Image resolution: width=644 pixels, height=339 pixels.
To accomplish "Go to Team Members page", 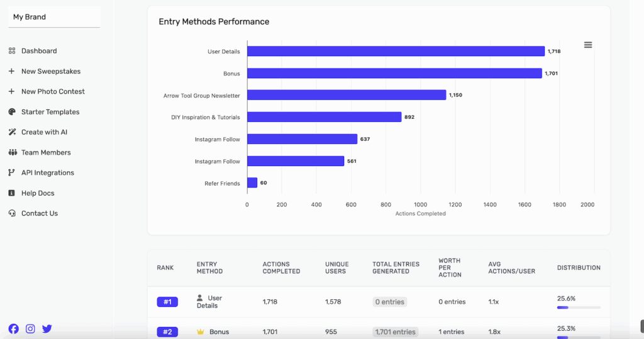I will coord(46,153).
